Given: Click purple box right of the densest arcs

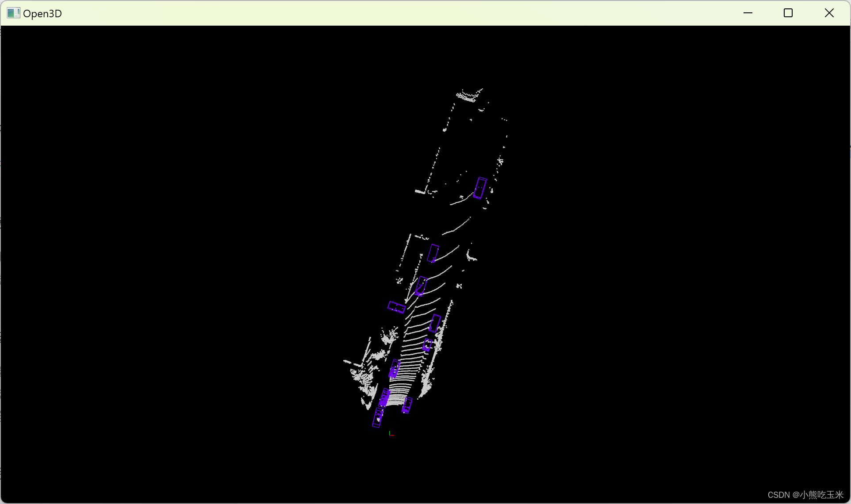Looking at the screenshot, I should 407,405.
